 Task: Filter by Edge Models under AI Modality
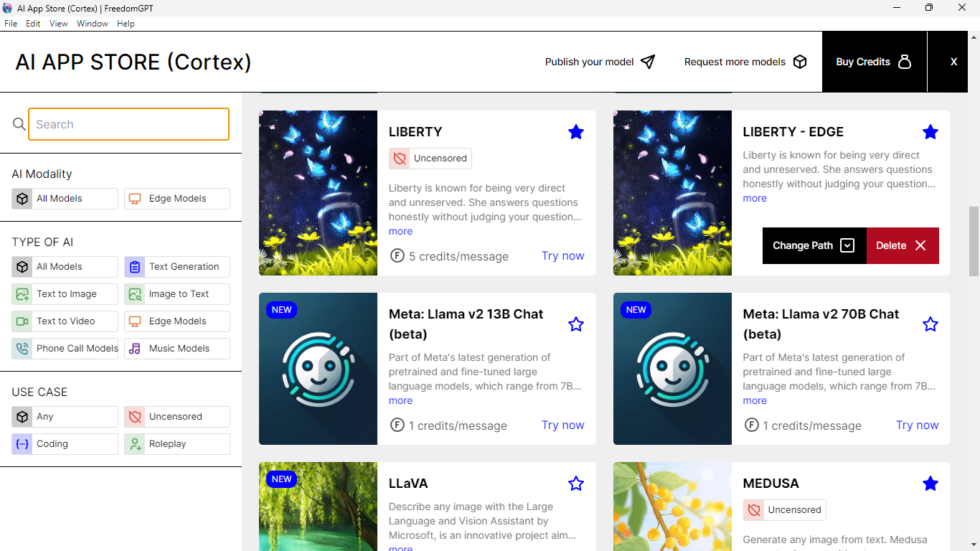coord(177,199)
